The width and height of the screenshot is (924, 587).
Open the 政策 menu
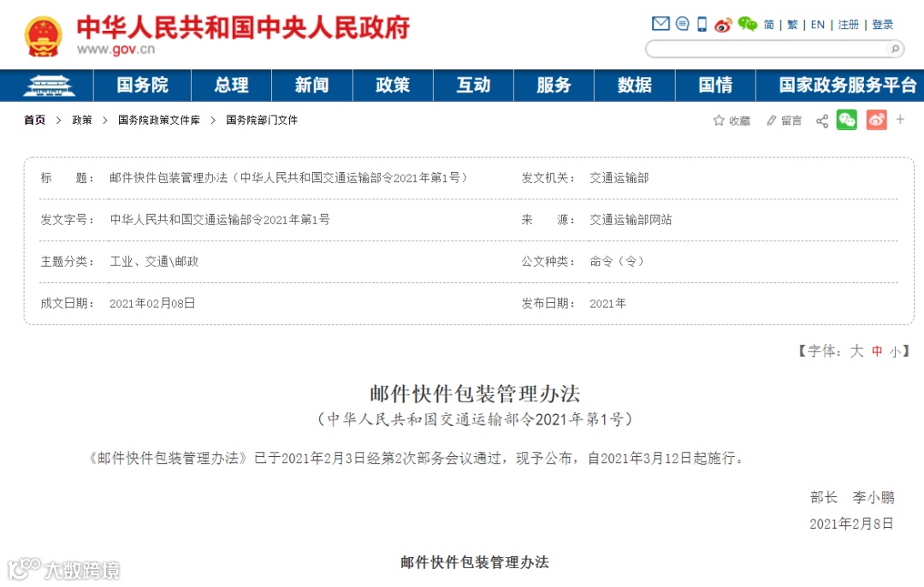(x=393, y=86)
